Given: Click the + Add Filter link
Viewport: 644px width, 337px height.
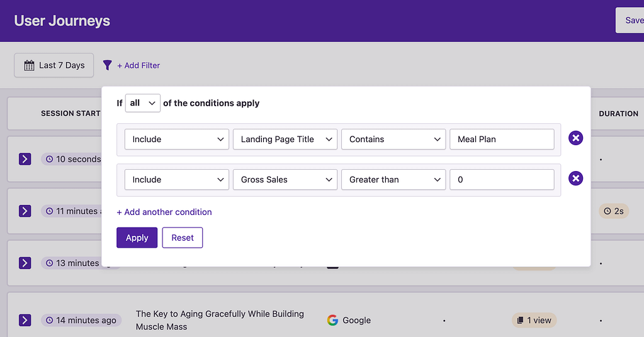Looking at the screenshot, I should [138, 65].
